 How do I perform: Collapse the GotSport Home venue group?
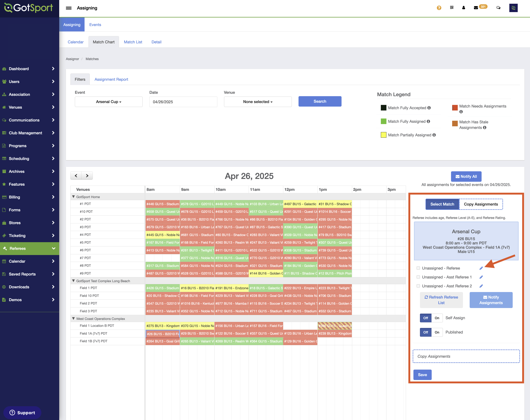(73, 197)
